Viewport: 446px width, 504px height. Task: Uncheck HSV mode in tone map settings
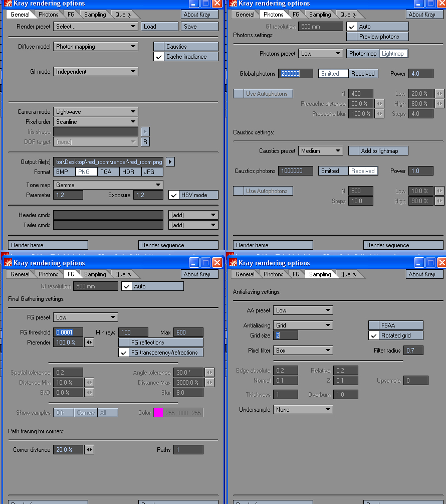point(174,195)
